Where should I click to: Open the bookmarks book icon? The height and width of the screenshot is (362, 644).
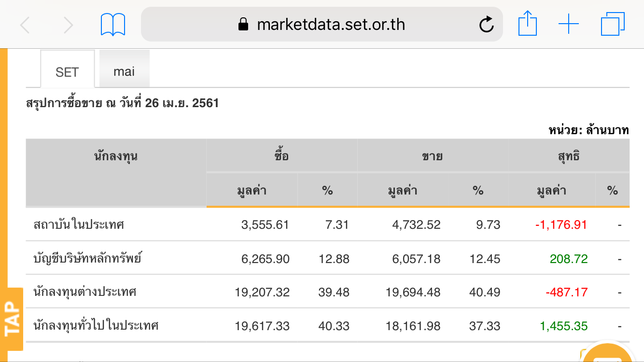(113, 25)
